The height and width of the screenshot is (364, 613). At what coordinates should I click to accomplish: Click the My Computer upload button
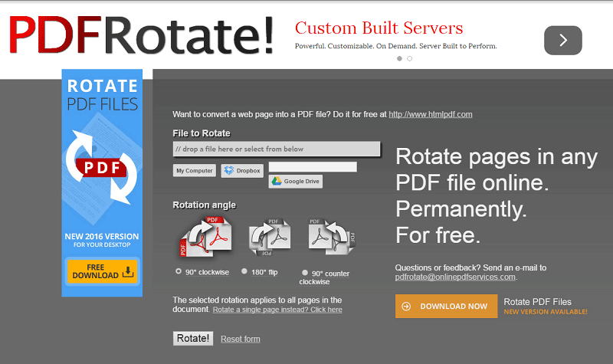tap(195, 170)
